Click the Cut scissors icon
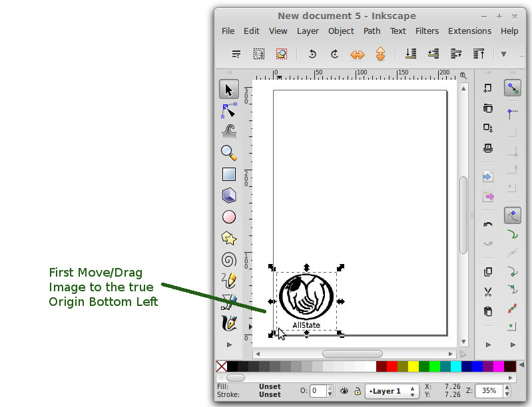 (x=488, y=292)
